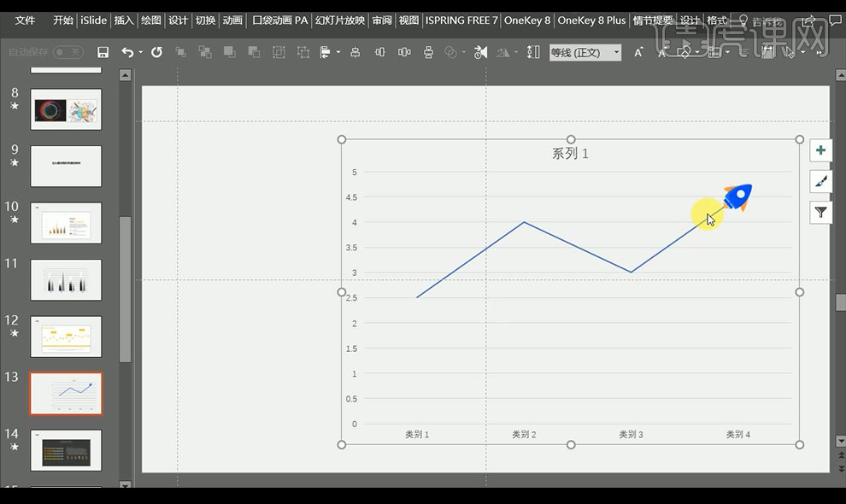Click the Save icon in the quick access toolbar

pos(103,52)
